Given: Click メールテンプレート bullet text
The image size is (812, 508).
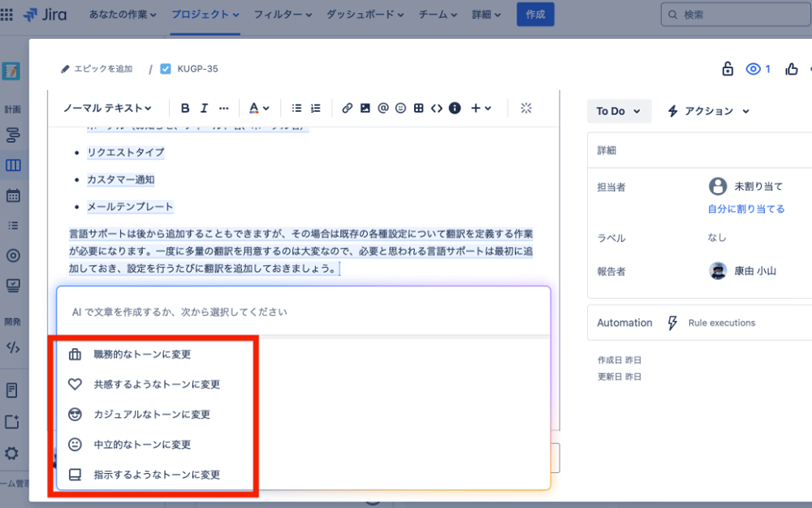Looking at the screenshot, I should tap(130, 207).
